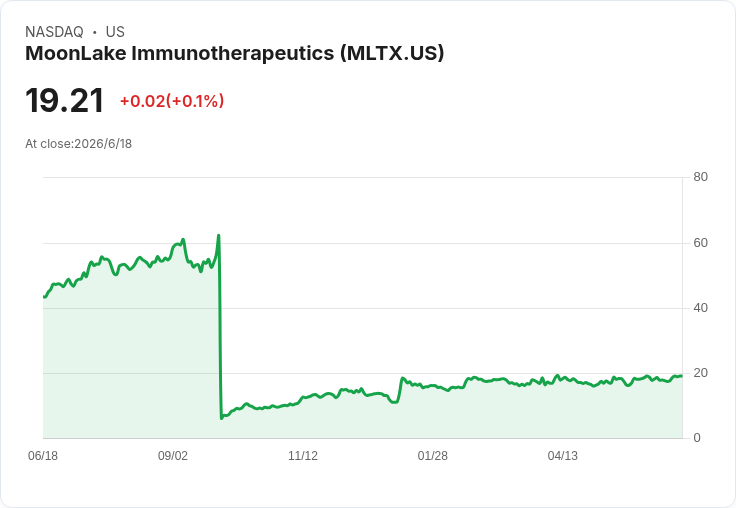Image resolution: width=736 pixels, height=508 pixels.
Task: Click the 01/28 x-axis date label
Action: point(433,455)
